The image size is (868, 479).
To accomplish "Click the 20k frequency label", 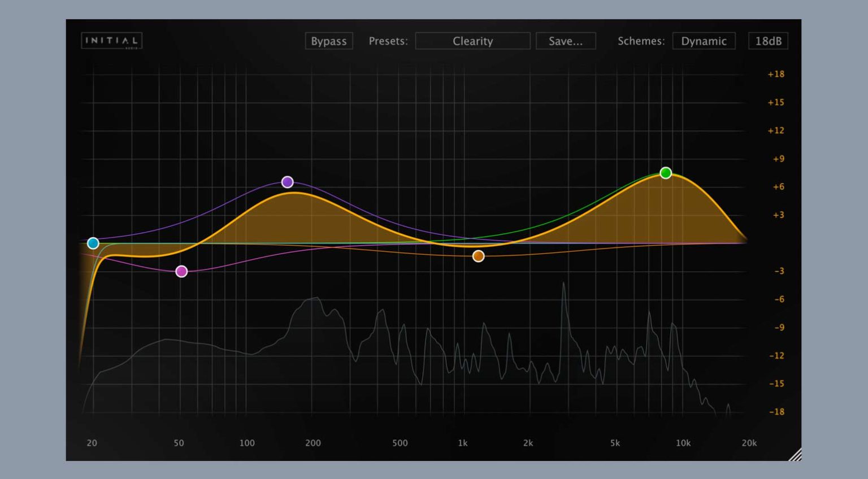I will point(749,443).
